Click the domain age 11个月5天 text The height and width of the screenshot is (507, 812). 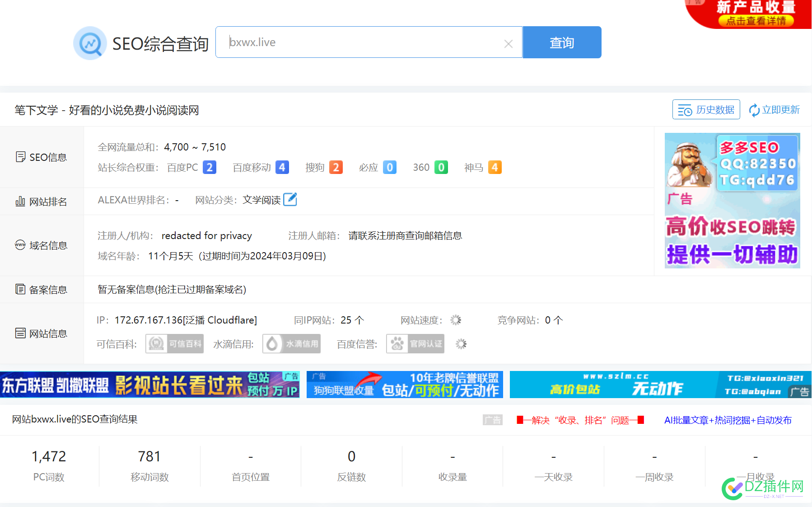[171, 256]
